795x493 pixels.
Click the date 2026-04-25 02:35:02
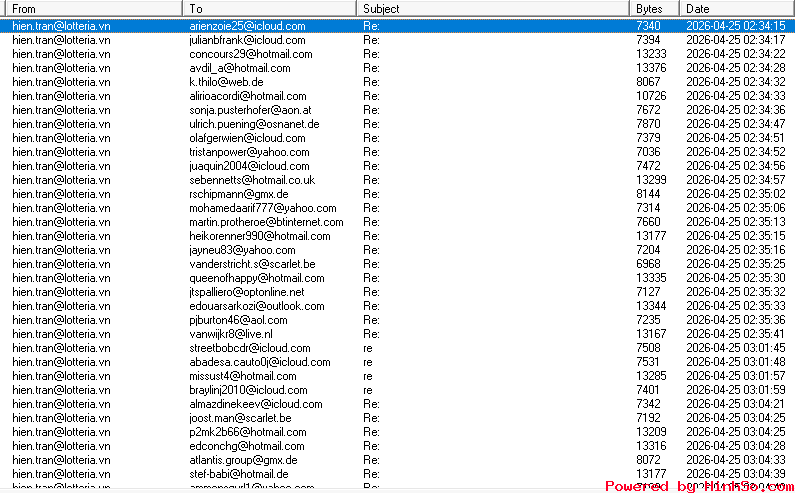coord(736,194)
